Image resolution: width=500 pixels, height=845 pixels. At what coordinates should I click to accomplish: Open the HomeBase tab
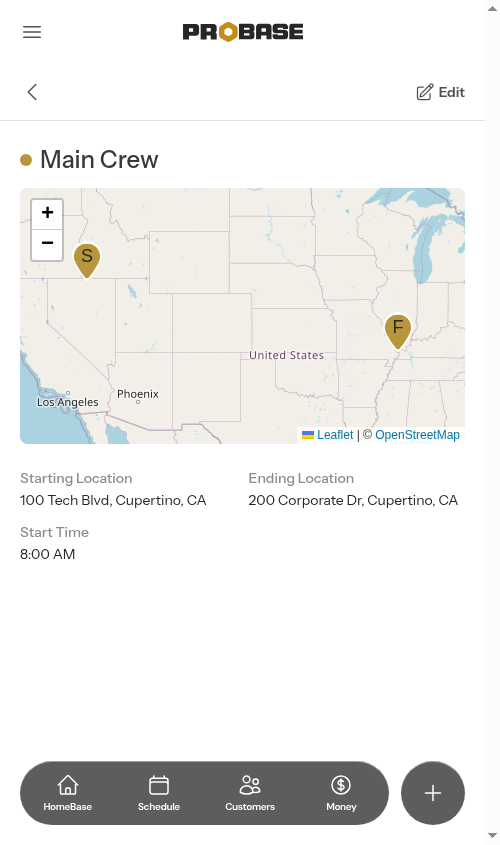click(x=67, y=793)
